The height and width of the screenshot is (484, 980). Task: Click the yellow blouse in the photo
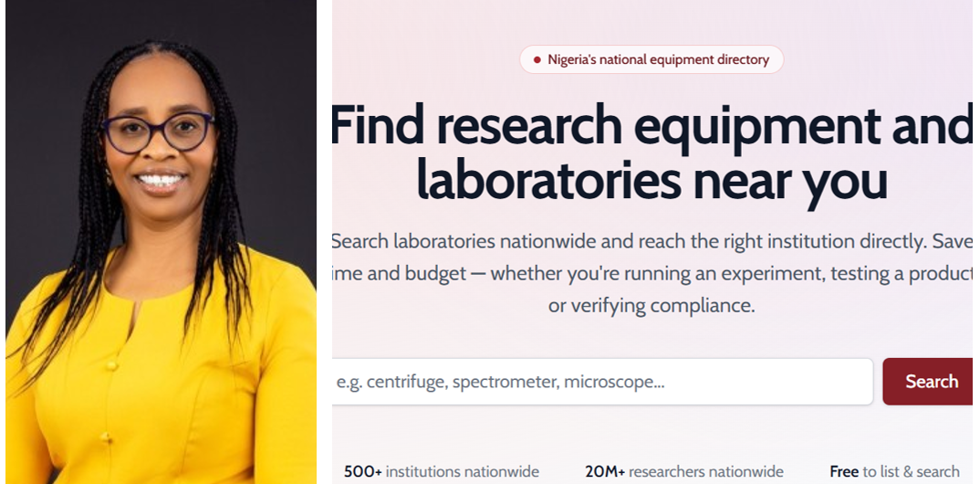pyautogui.click(x=162, y=375)
